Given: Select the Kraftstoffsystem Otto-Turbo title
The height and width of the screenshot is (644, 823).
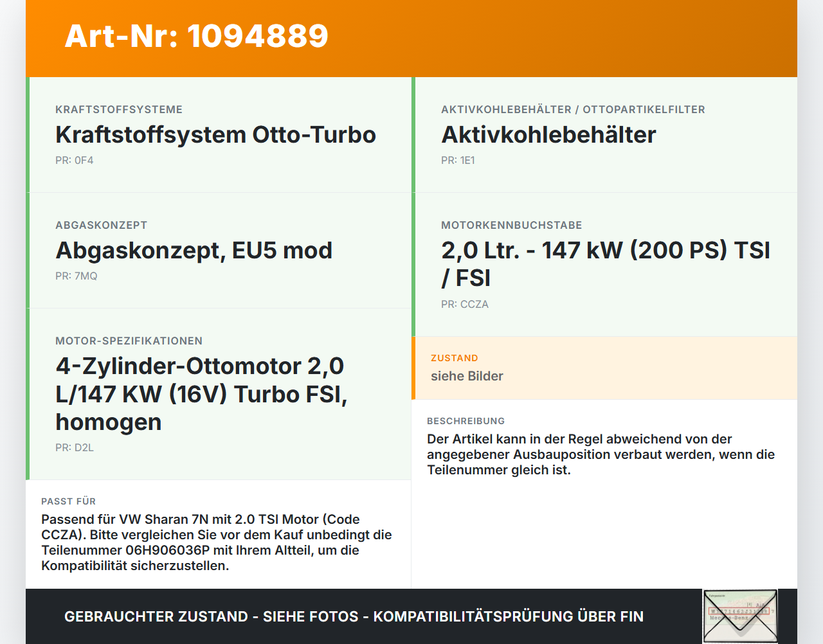Looking at the screenshot, I should point(215,134).
